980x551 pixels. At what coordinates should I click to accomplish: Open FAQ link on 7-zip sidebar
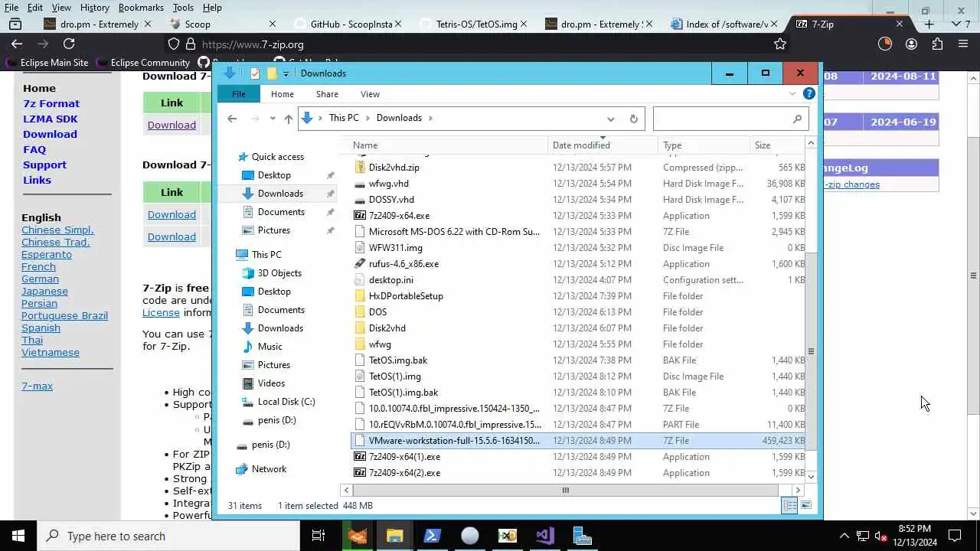click(x=34, y=149)
